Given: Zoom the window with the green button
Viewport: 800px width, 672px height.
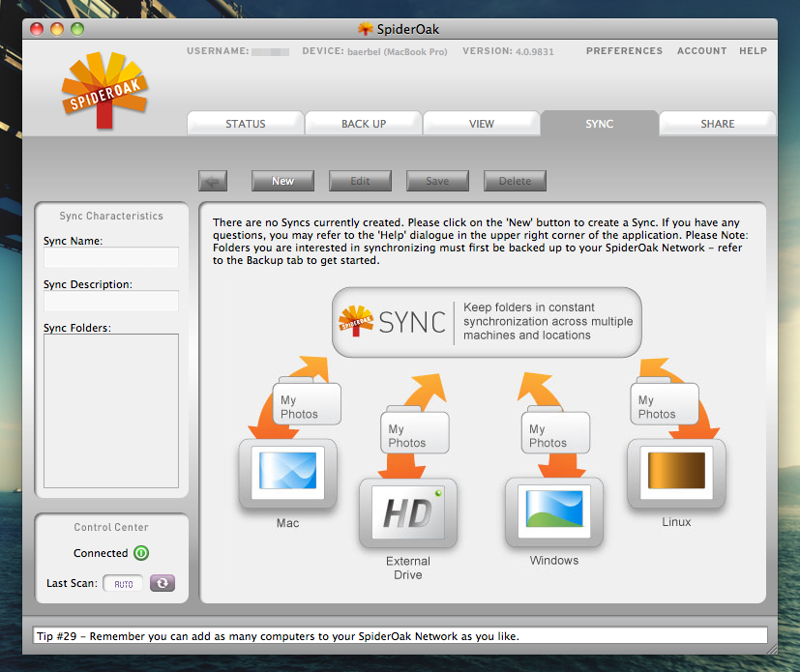Looking at the screenshot, I should pyautogui.click(x=77, y=29).
